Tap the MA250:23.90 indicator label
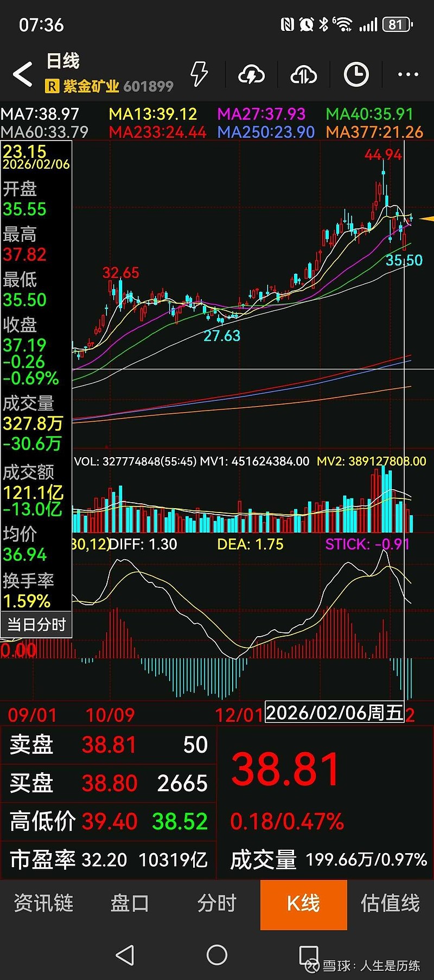The width and height of the screenshot is (434, 980). point(266,132)
